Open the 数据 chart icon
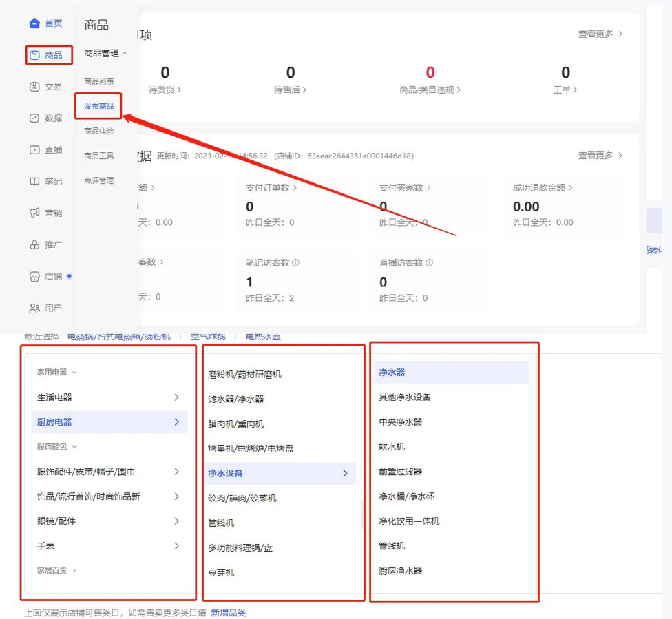 pos(34,118)
